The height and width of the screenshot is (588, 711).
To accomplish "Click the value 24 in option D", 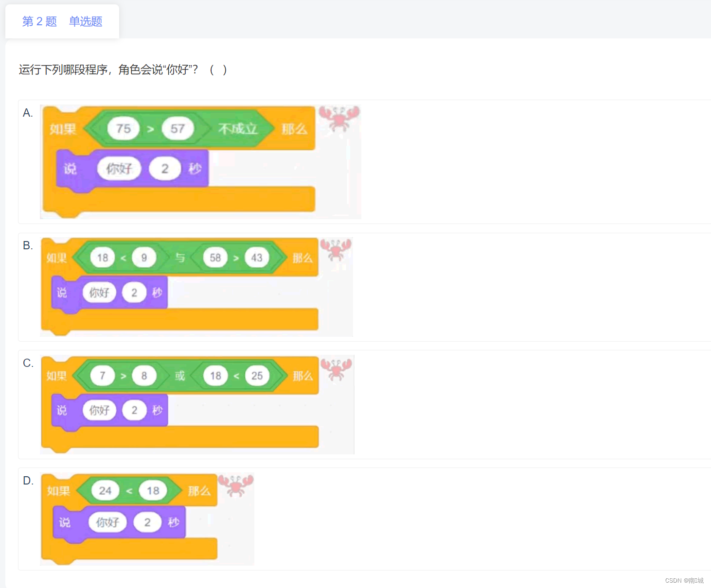I will 105,491.
